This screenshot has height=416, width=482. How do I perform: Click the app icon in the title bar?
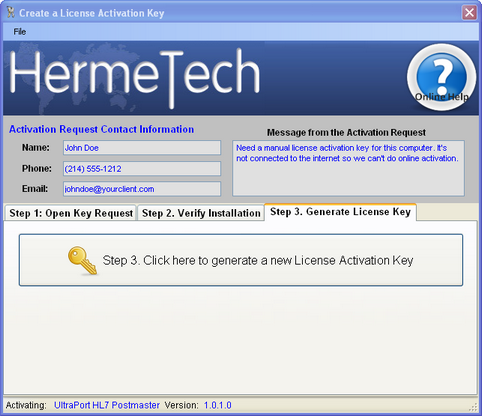click(11, 13)
